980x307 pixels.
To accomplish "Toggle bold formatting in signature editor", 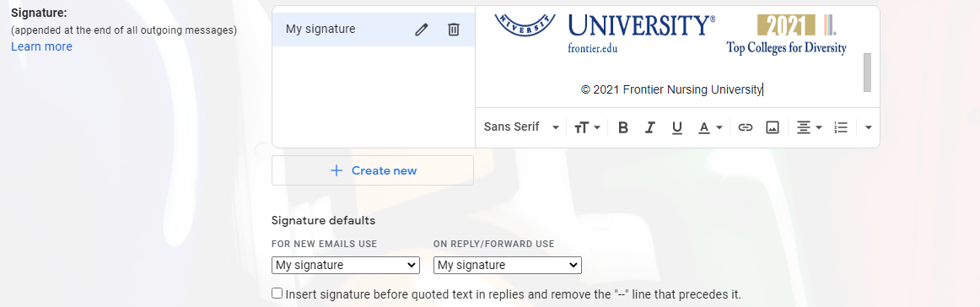I will tap(622, 127).
